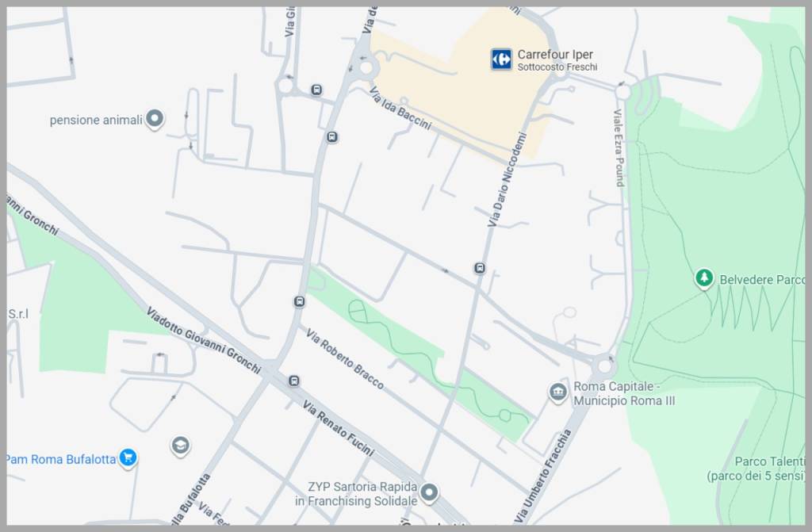
Task: Click the bus stop on Via Dario Nicodemi
Action: 479,268
